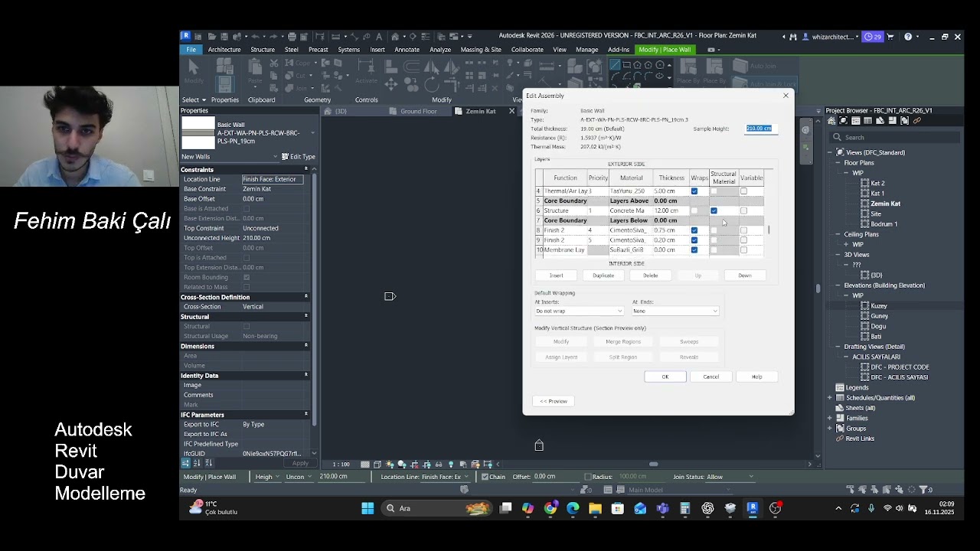
Task: Click the Search icon in Project Browser
Action: (x=838, y=138)
